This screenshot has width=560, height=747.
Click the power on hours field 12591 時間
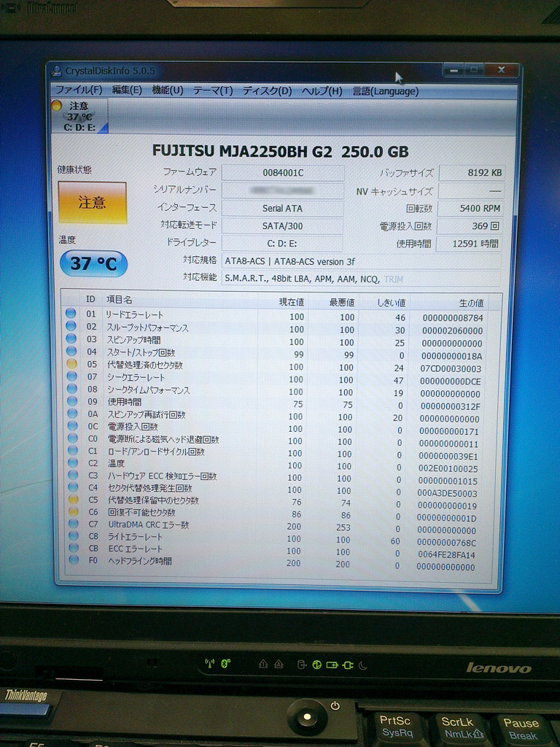click(x=469, y=244)
